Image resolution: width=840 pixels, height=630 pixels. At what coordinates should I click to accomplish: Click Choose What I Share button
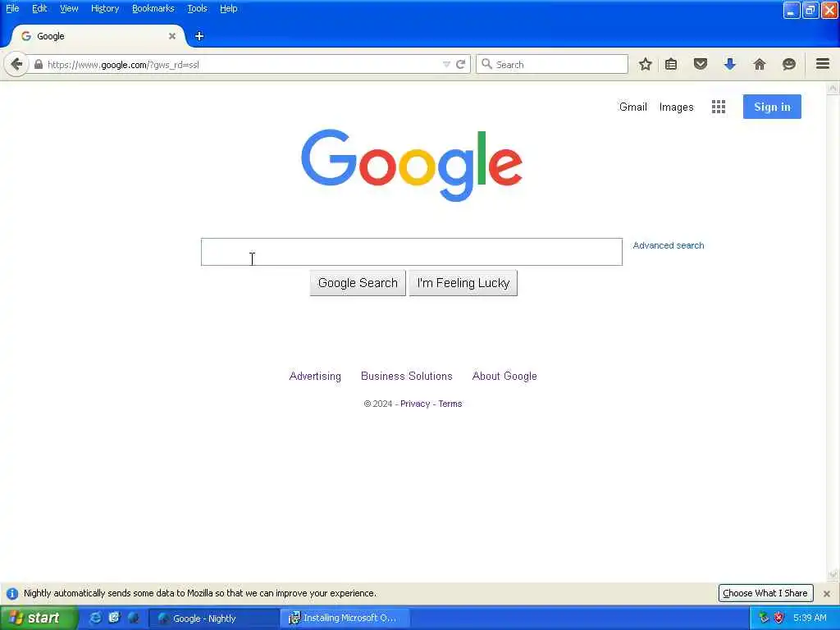coord(765,593)
